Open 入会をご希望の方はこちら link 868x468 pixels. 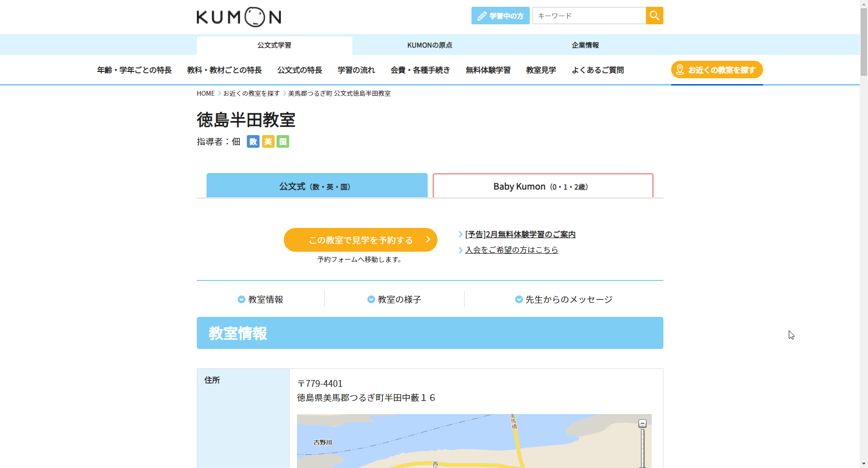pos(512,250)
